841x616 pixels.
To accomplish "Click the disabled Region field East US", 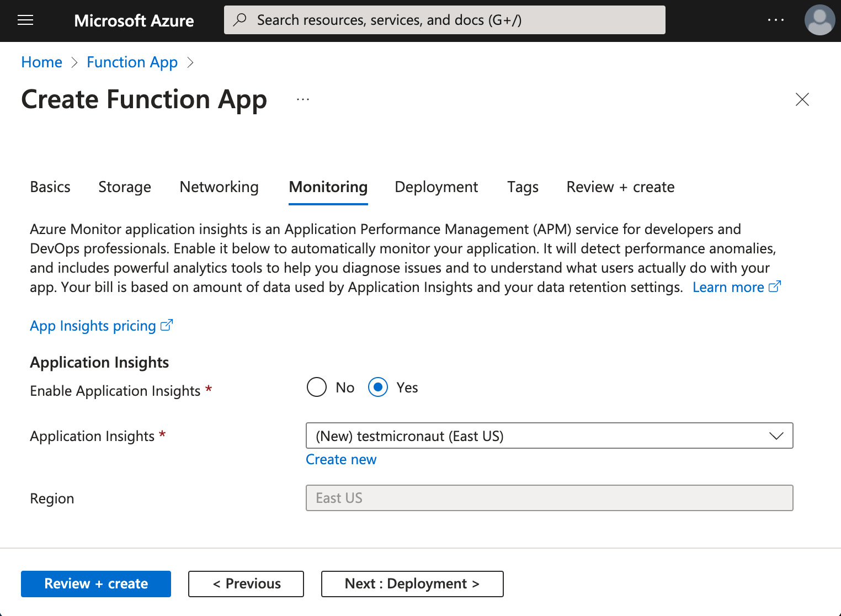I will (x=549, y=498).
